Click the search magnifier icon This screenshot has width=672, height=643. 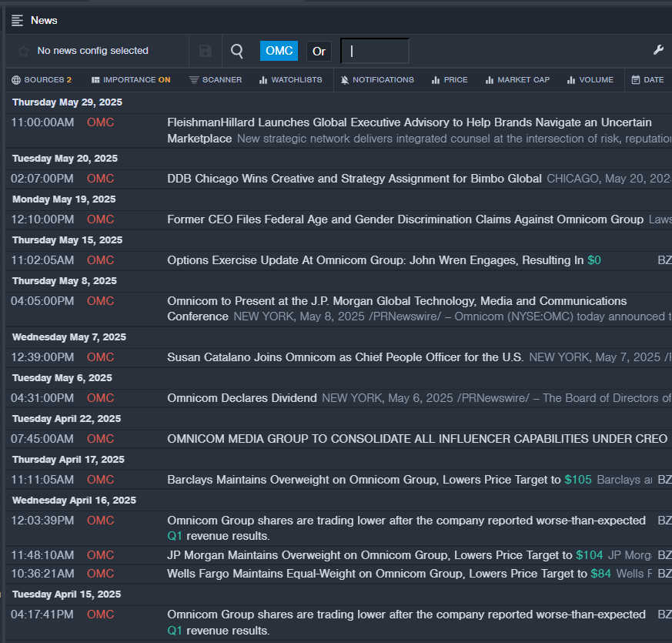(237, 51)
